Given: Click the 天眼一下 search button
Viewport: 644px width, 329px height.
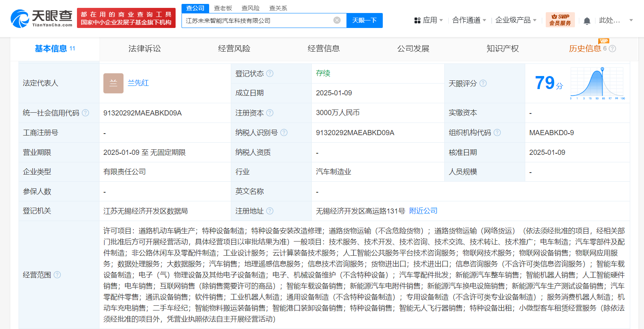Looking at the screenshot, I should (364, 20).
